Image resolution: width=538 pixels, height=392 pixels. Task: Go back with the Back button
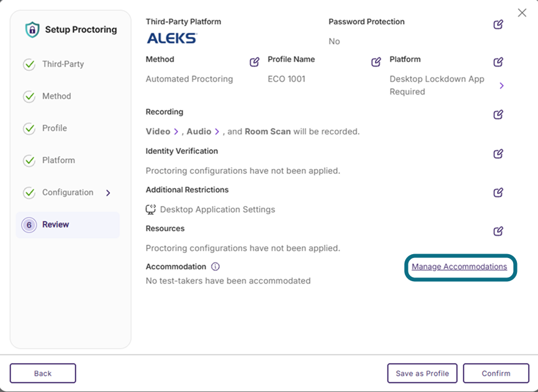(x=43, y=373)
